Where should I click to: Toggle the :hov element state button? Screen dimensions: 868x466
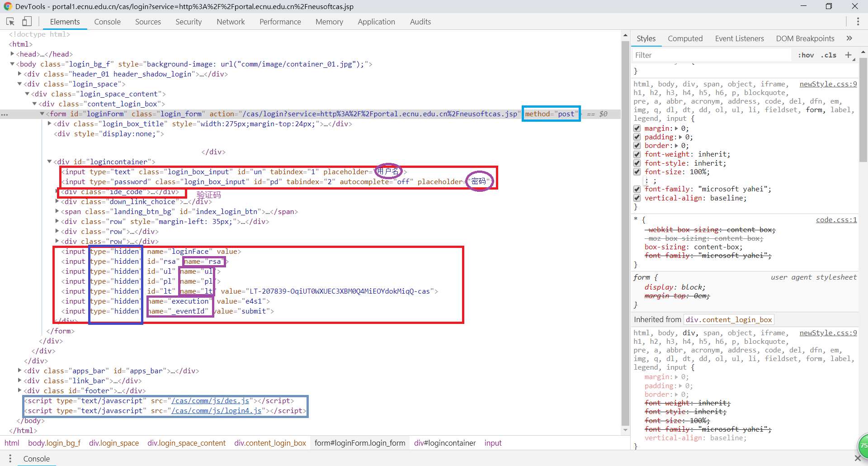coord(806,55)
